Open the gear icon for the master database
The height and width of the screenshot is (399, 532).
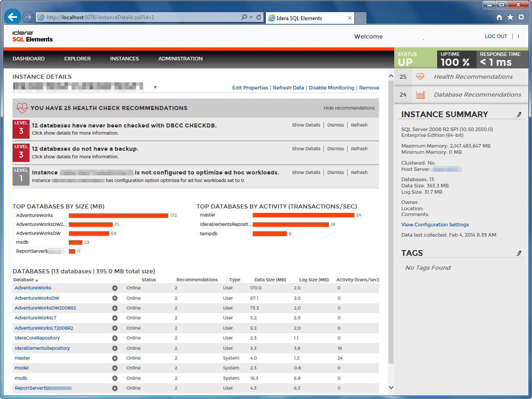click(x=115, y=358)
